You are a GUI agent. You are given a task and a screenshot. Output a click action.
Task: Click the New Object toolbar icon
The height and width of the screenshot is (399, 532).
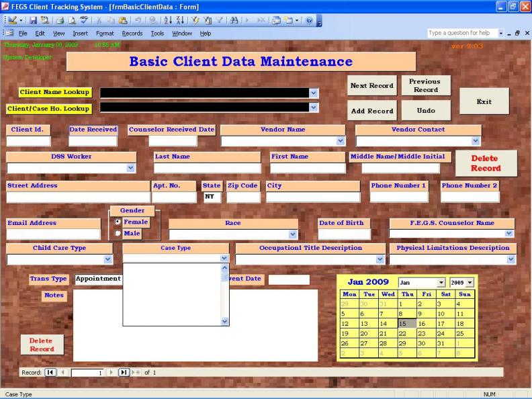pos(288,20)
